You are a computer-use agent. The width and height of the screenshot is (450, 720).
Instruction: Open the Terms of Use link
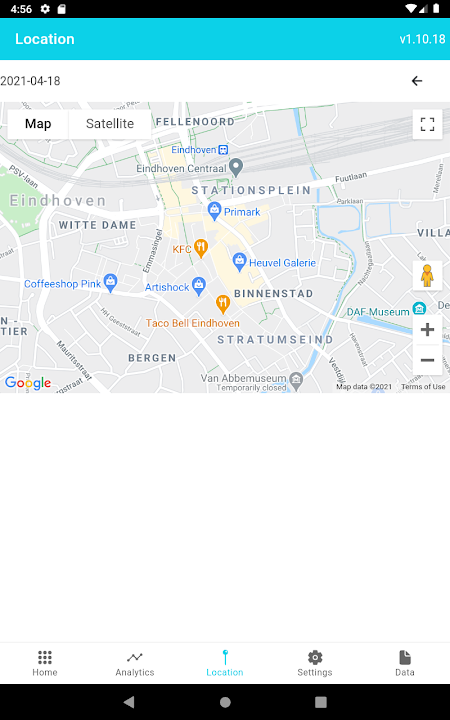[x=423, y=387]
